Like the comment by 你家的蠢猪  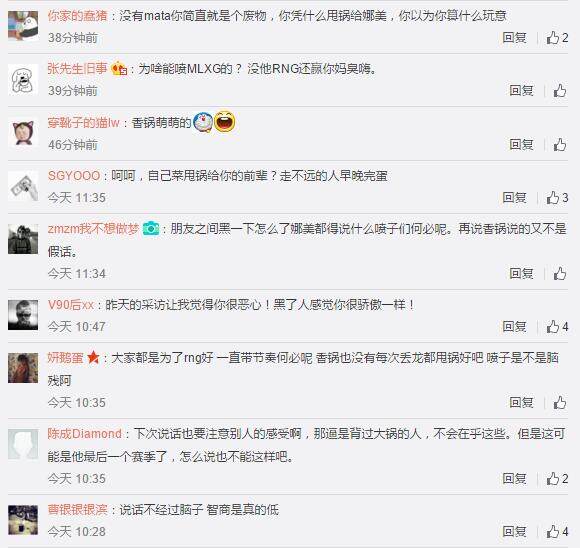coord(557,38)
